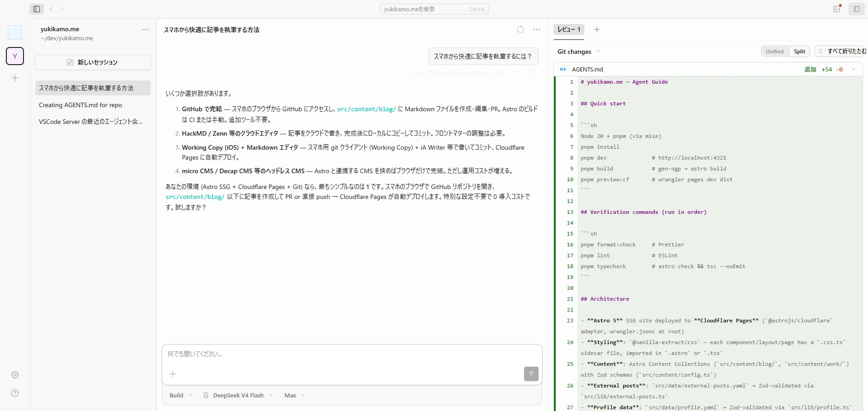This screenshot has width=868, height=411.
Task: Switch diff view to Split
Action: (799, 52)
